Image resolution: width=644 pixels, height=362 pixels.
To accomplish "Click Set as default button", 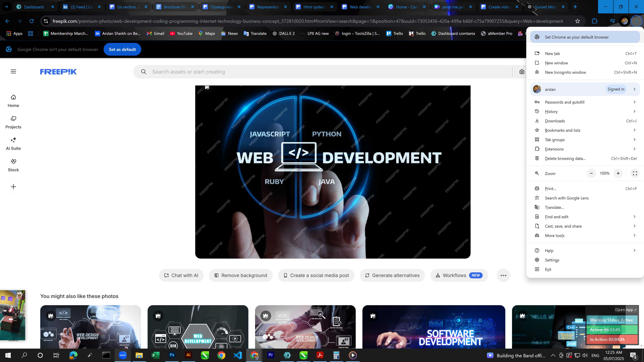I will [122, 49].
